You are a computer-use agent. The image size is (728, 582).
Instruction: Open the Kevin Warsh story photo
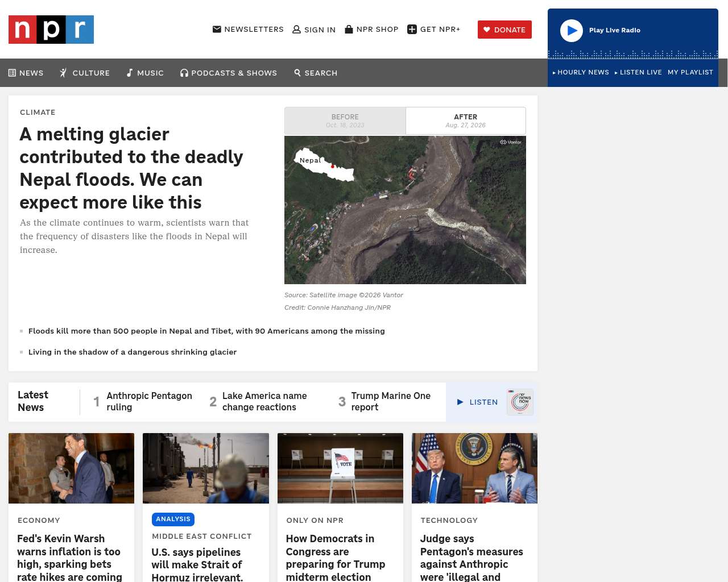tap(72, 468)
